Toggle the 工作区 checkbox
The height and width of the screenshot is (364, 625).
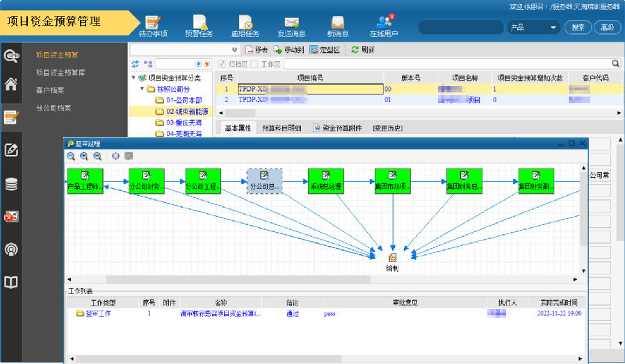pyautogui.click(x=254, y=64)
